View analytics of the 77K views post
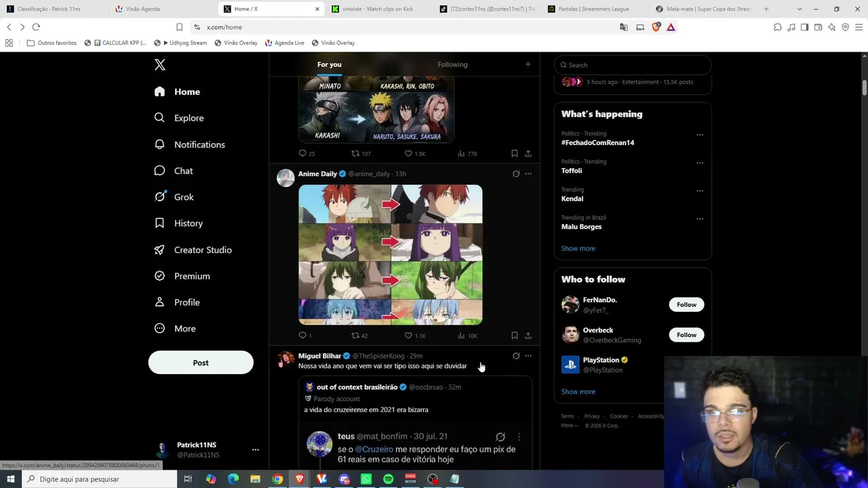Screen dimensions: 868x488 point(468,154)
